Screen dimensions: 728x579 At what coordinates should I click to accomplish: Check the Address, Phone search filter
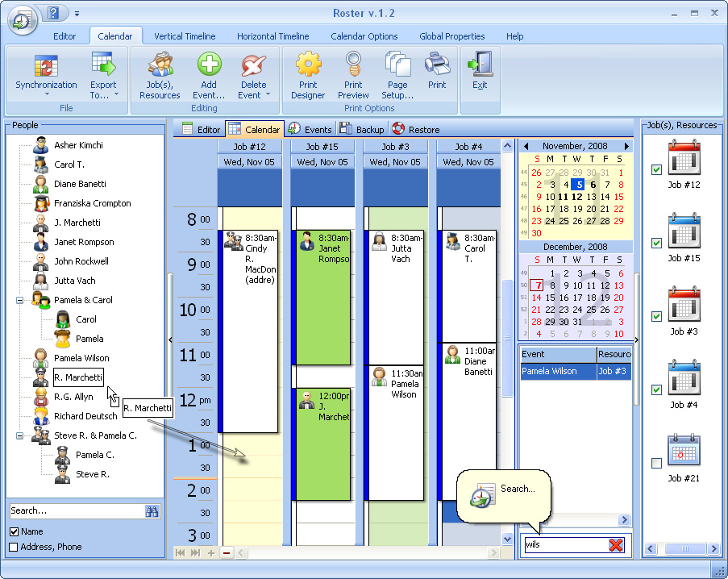pyautogui.click(x=13, y=545)
